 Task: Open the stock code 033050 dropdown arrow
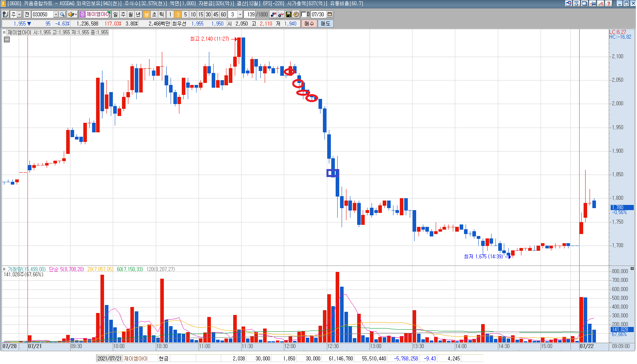(x=56, y=14)
